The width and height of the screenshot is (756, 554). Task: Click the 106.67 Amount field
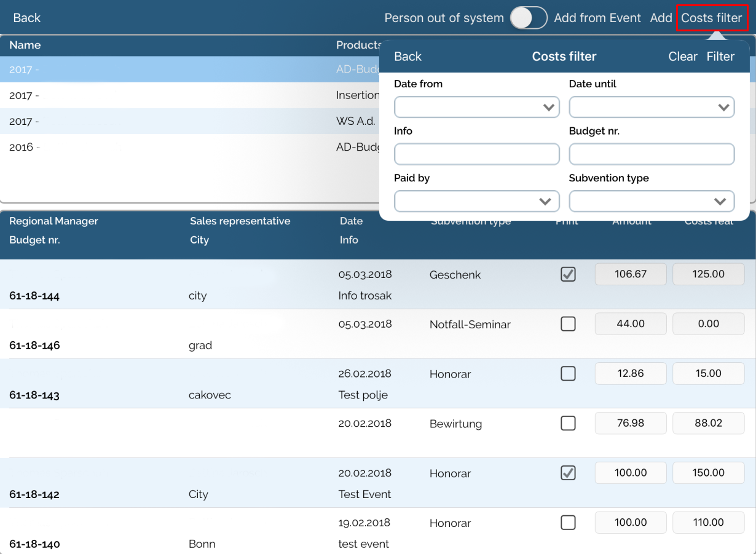pyautogui.click(x=631, y=274)
